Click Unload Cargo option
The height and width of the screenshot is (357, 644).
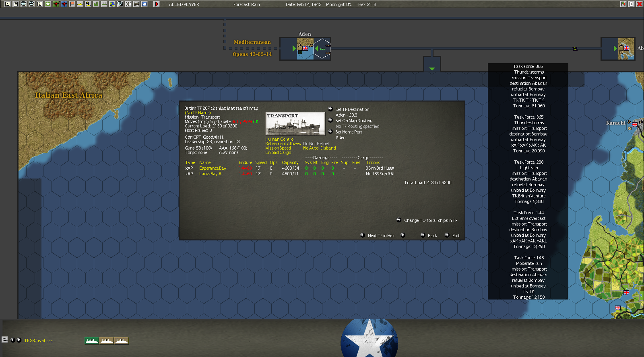coord(278,152)
